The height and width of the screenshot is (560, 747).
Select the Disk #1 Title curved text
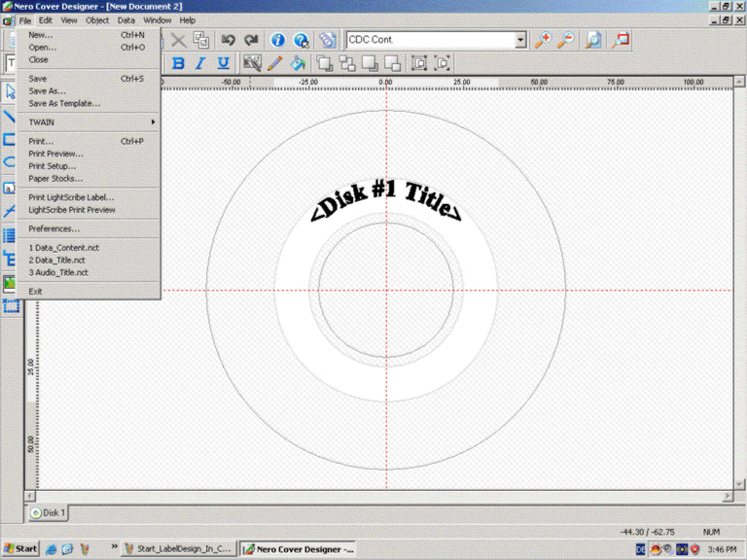pos(386,200)
